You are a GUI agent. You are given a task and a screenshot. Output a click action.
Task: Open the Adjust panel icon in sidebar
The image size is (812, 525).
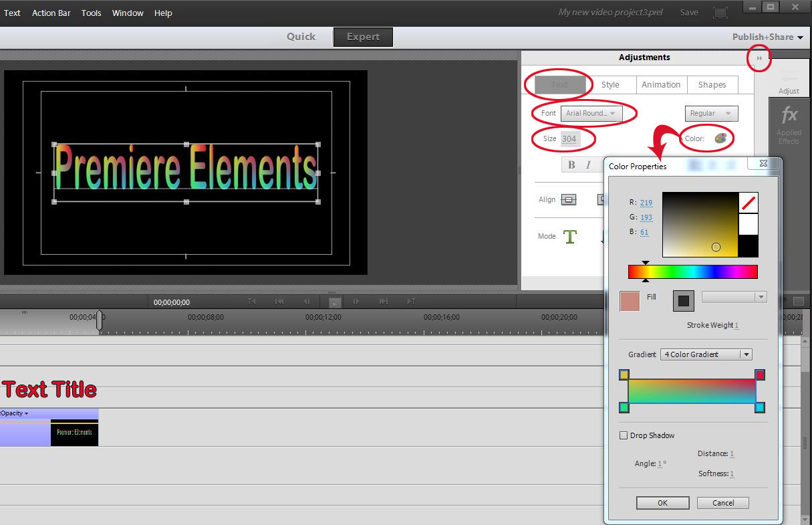789,81
